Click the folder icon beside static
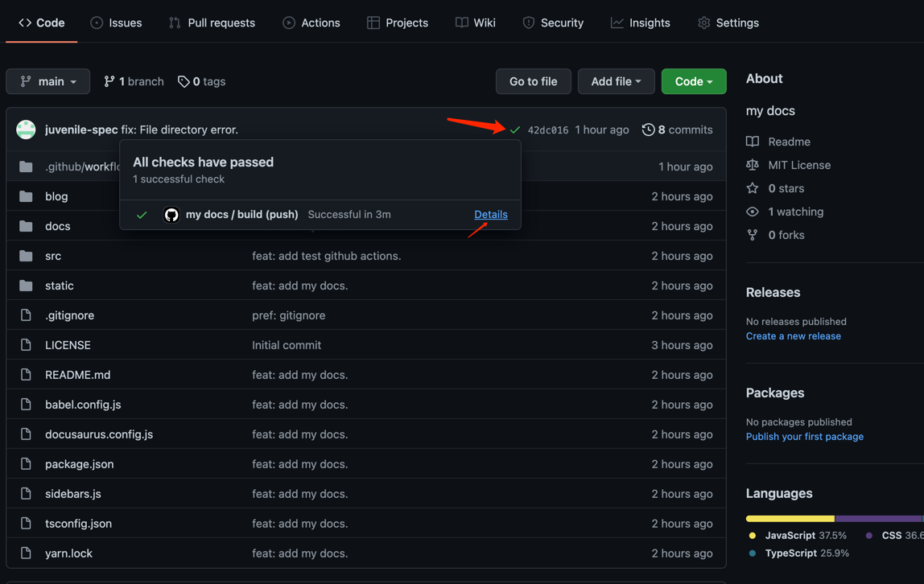The image size is (924, 584). [x=26, y=286]
